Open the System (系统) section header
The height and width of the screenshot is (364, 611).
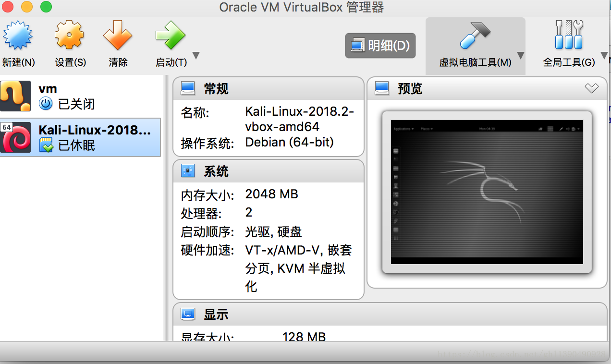pyautogui.click(x=269, y=171)
